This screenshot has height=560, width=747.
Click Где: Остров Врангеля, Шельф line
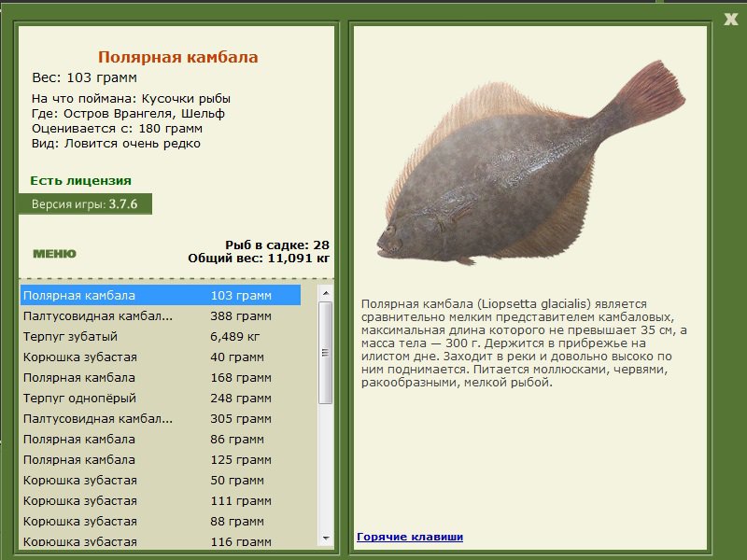[128, 114]
